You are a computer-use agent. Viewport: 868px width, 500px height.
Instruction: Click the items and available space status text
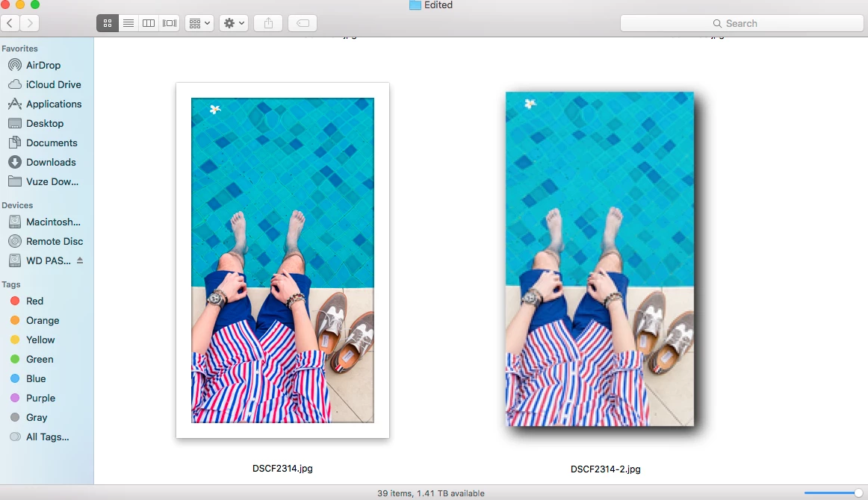[x=431, y=493]
